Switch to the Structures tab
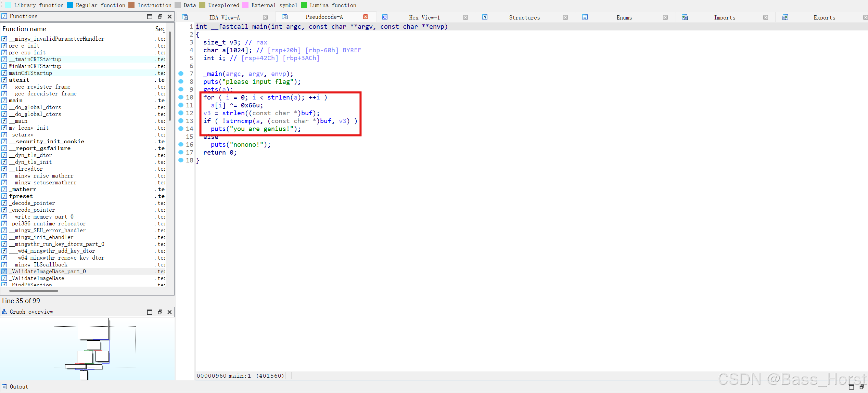Viewport: 868px width, 393px height. (524, 17)
